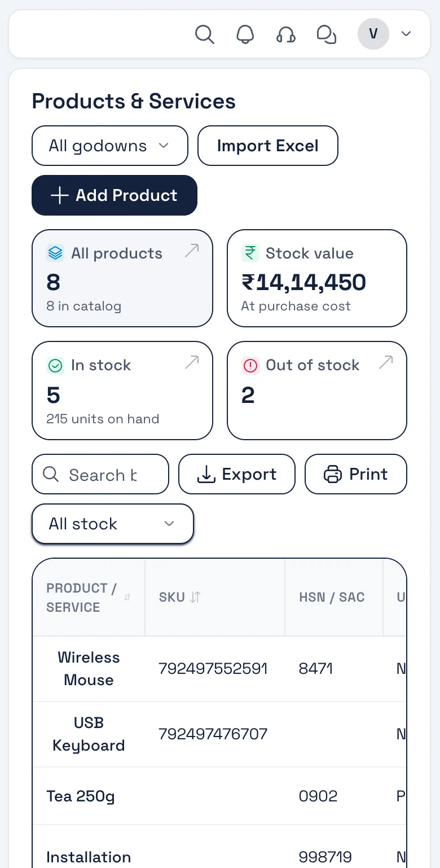Sort by SKU column arrows

pyautogui.click(x=195, y=597)
